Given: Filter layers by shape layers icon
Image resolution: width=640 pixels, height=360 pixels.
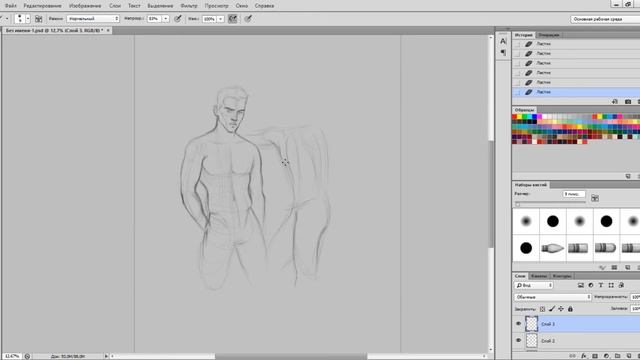Looking at the screenshot, I should pyautogui.click(x=611, y=285).
